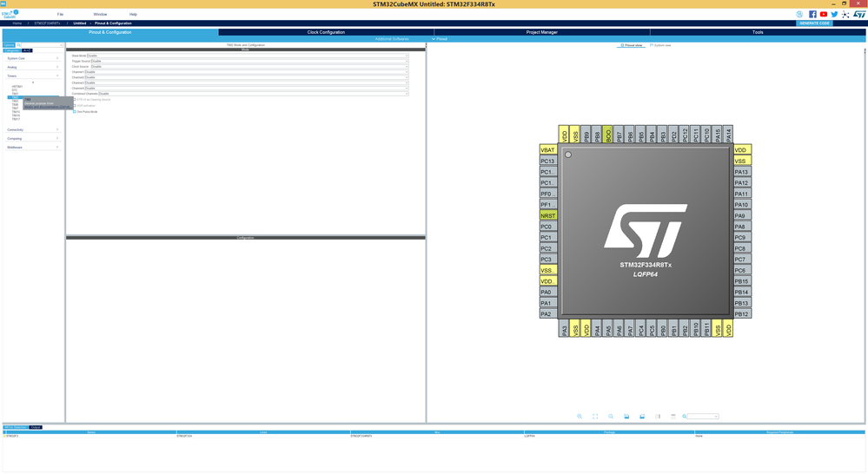The height and width of the screenshot is (474, 868).
Task: Select TIM17 in the Timers list
Action: [16, 119]
